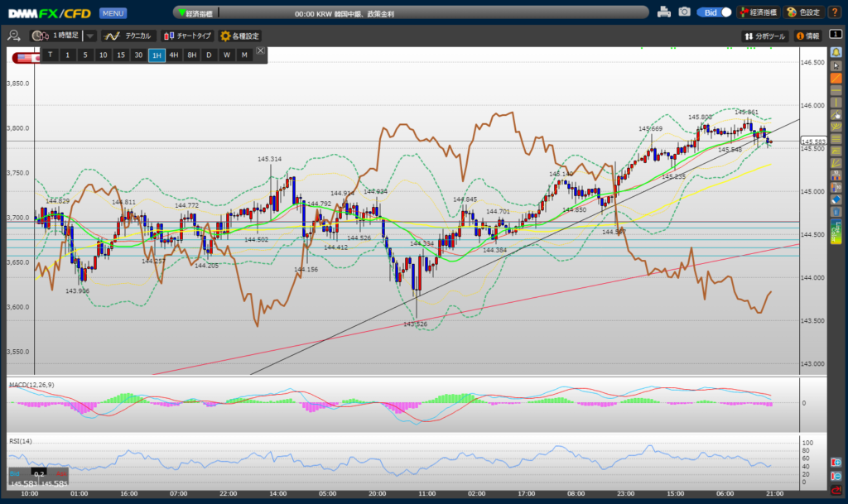Open the 分析ツール analysis tools button
Viewport: 848px width, 504px height.
[x=765, y=36]
